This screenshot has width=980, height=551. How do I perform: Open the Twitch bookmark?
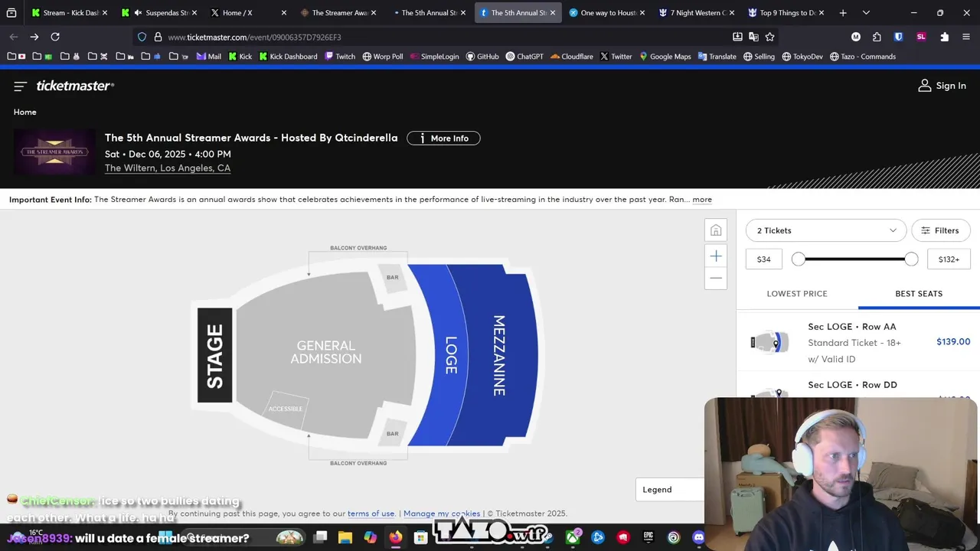click(x=340, y=57)
